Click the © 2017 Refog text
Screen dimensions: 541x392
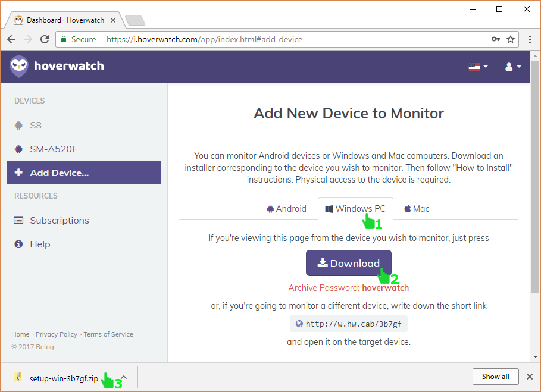32,346
